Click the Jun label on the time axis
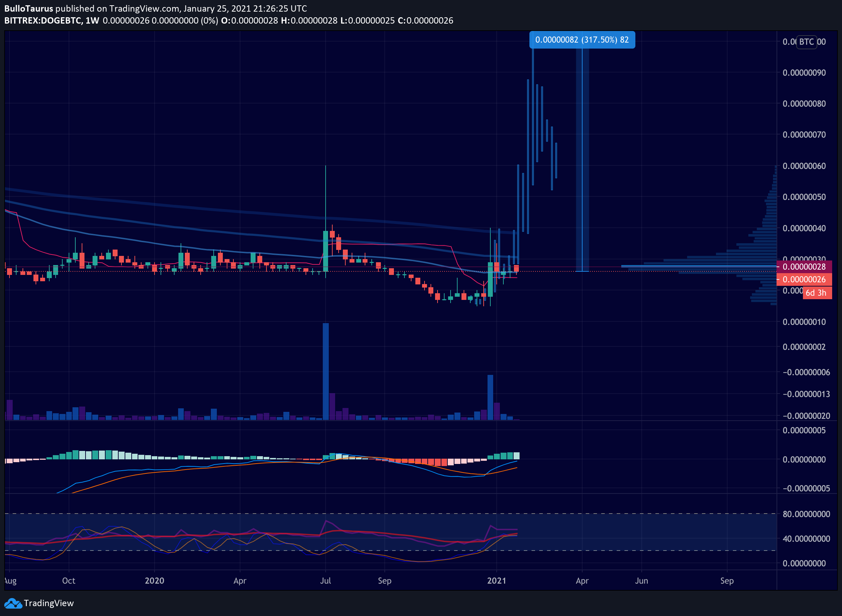The image size is (842, 616). tap(641, 580)
